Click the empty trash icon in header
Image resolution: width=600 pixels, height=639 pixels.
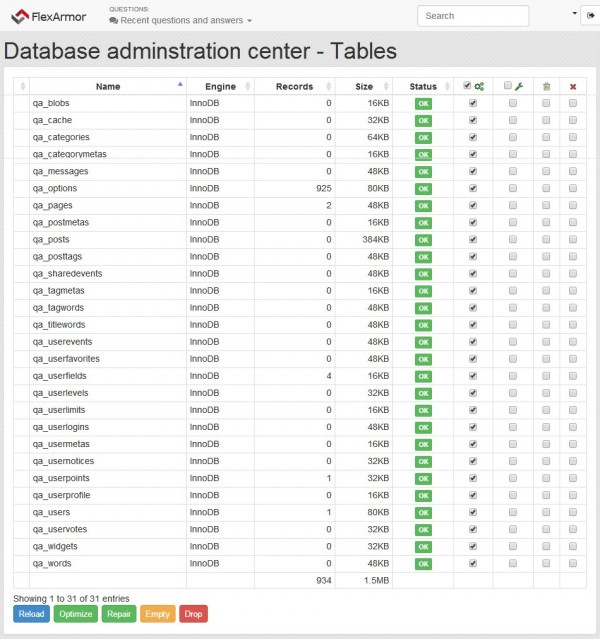point(546,87)
